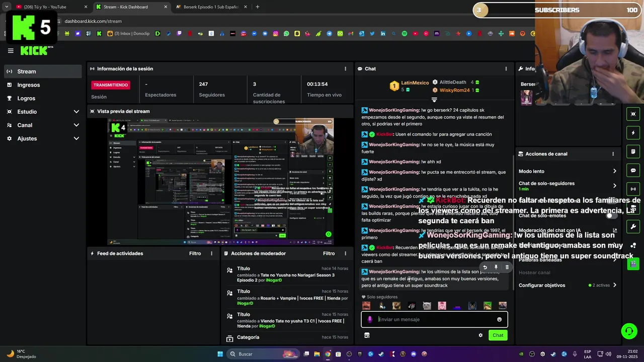Open the PayPal bookmark icon
644x362 pixels.
tap(169, 34)
